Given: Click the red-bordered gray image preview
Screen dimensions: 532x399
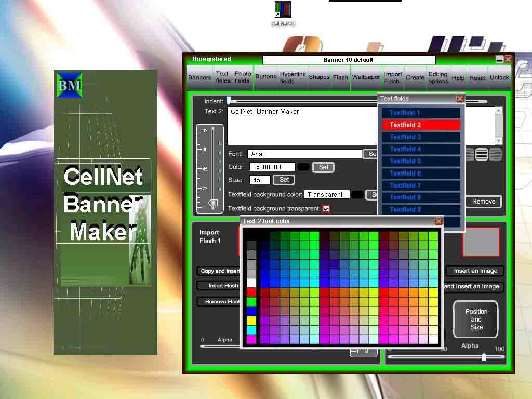Looking at the screenshot, I should [481, 242].
